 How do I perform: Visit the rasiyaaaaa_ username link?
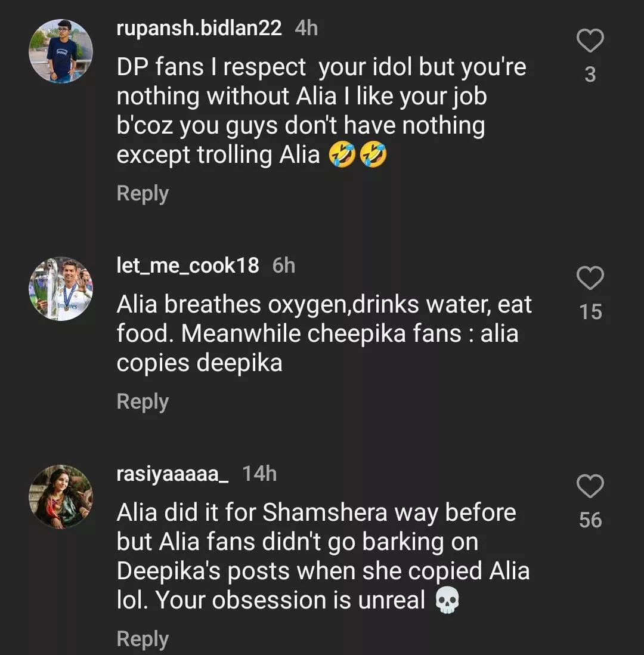173,474
